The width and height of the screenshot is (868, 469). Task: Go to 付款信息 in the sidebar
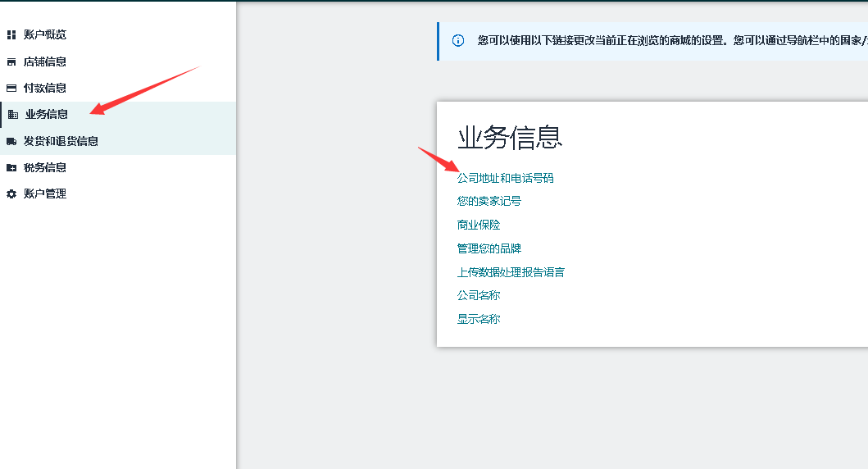[x=45, y=88]
